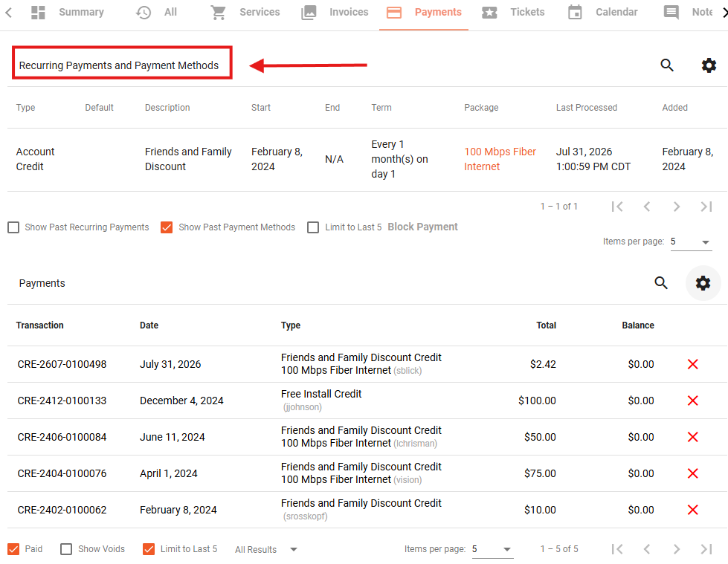728x564 pixels.
Task: Click the 100 Mbps Fiber Internet package link
Action: pyautogui.click(x=500, y=159)
